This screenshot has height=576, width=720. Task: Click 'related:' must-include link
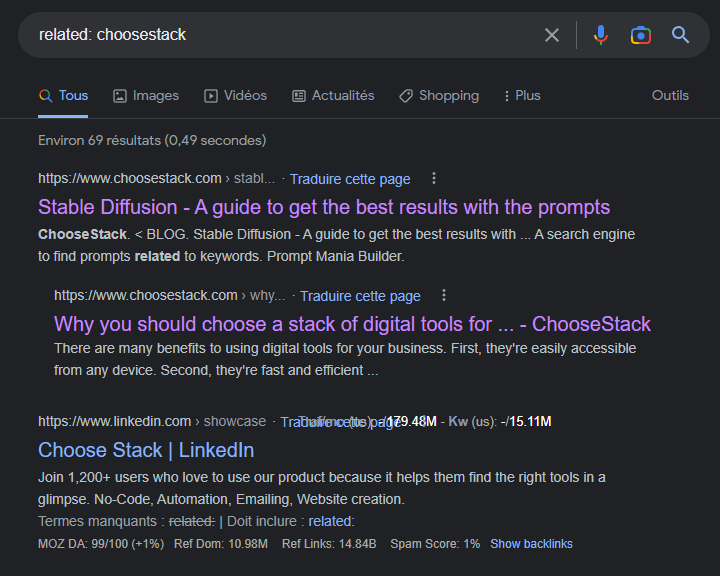(332, 521)
